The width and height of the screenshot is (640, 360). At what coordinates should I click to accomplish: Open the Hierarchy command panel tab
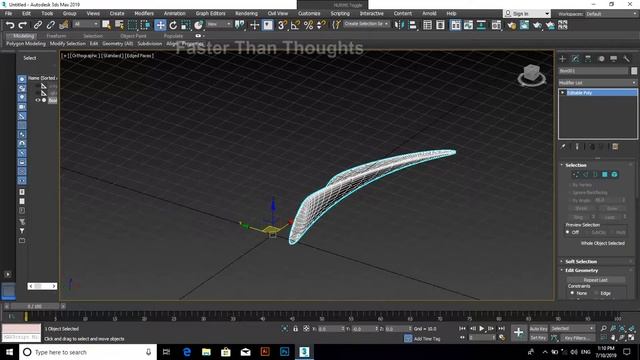click(x=588, y=59)
